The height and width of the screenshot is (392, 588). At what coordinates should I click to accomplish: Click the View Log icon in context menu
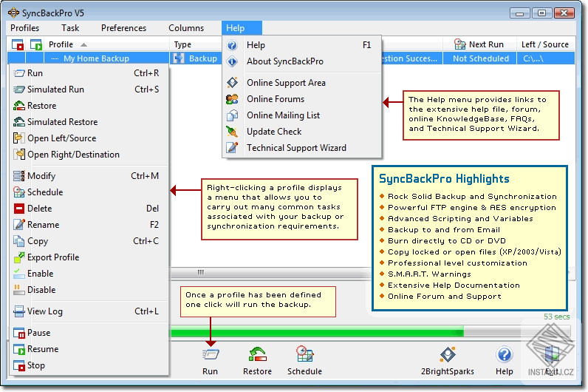coord(18,311)
